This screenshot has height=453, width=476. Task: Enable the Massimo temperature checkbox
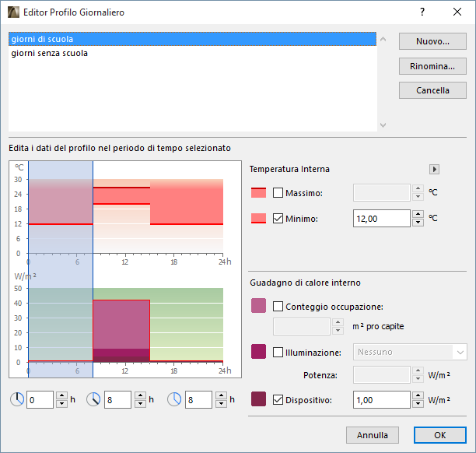[278, 192]
